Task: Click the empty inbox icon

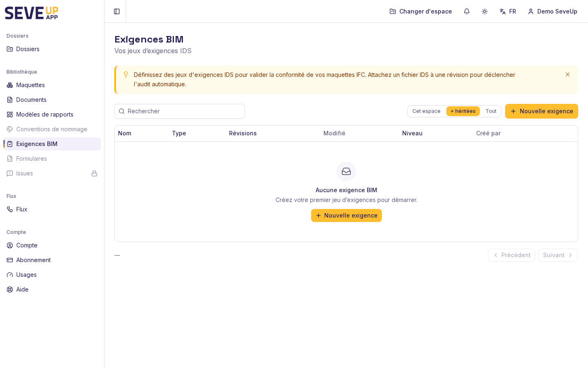Action: 346,171
